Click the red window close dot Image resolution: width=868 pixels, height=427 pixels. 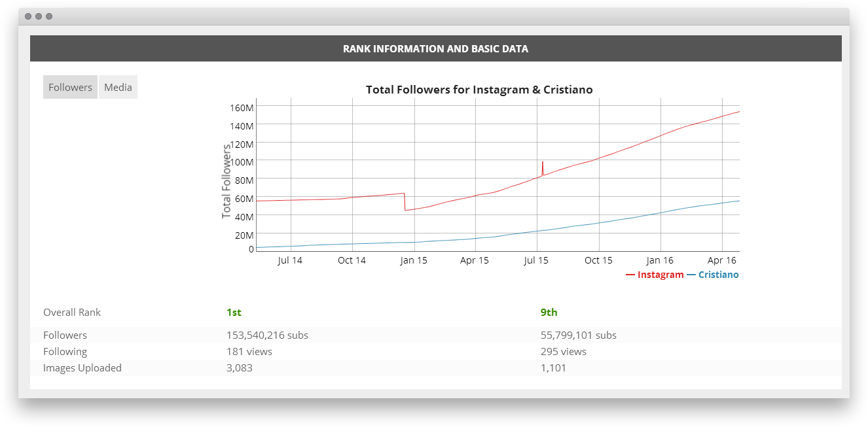(28, 16)
